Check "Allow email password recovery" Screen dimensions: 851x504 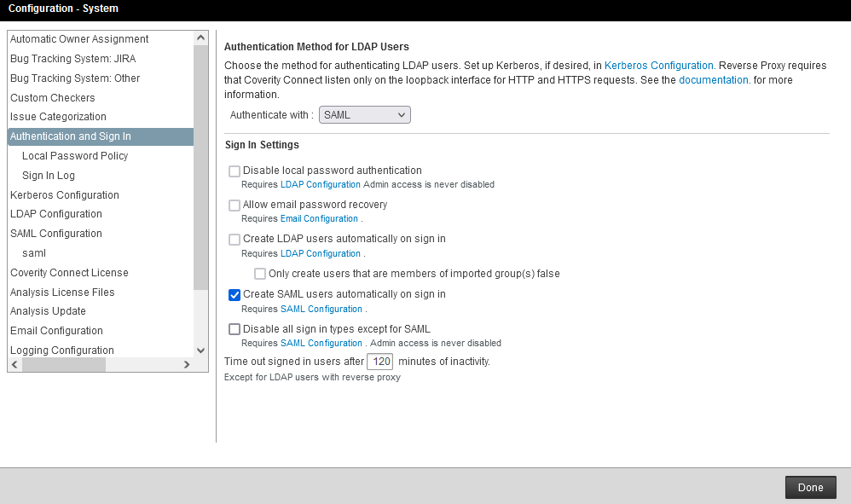point(234,205)
